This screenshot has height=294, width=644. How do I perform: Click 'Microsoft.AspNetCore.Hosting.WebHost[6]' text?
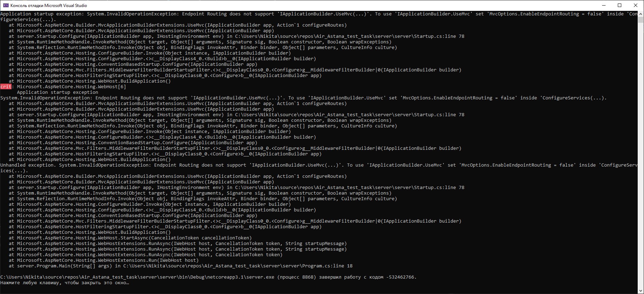(x=71, y=86)
